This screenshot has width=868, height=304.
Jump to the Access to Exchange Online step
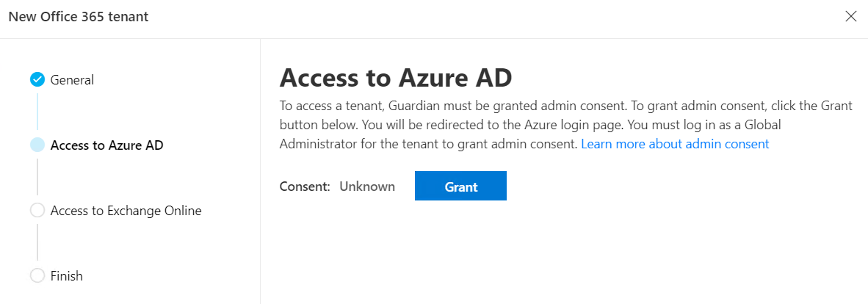(x=126, y=211)
